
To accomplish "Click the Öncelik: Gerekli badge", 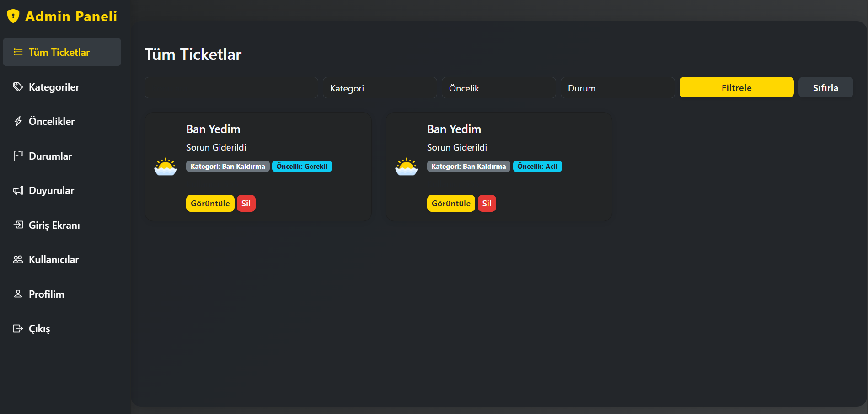I will point(302,167).
